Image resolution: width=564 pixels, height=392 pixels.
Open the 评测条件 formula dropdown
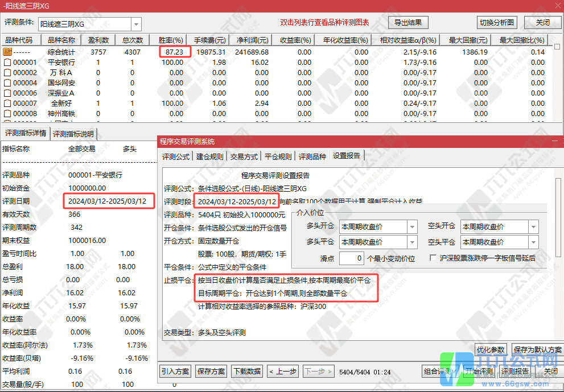(x=135, y=23)
